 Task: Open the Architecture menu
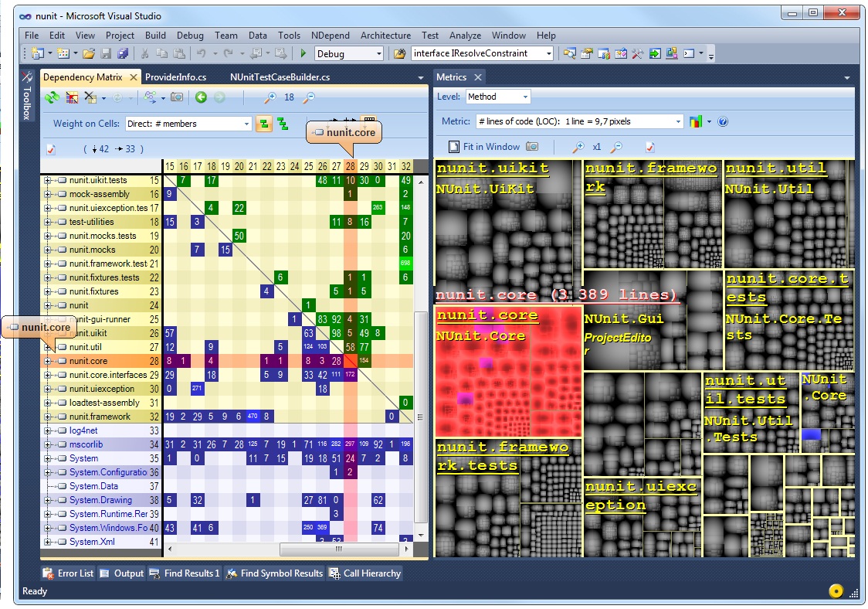385,36
